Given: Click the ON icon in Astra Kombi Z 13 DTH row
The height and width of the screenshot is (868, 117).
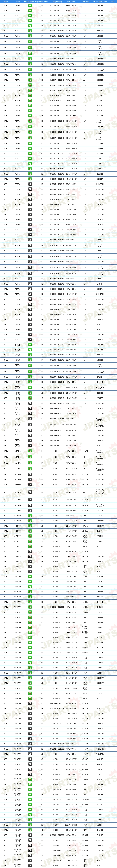Looking at the screenshot, I should [x=30, y=403].
